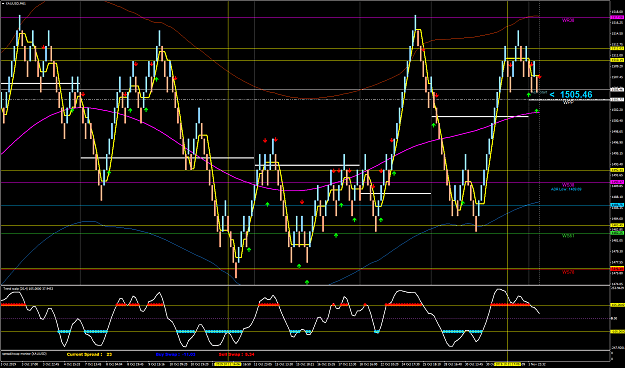Click the cyan price tag on price axis

click(x=617, y=205)
